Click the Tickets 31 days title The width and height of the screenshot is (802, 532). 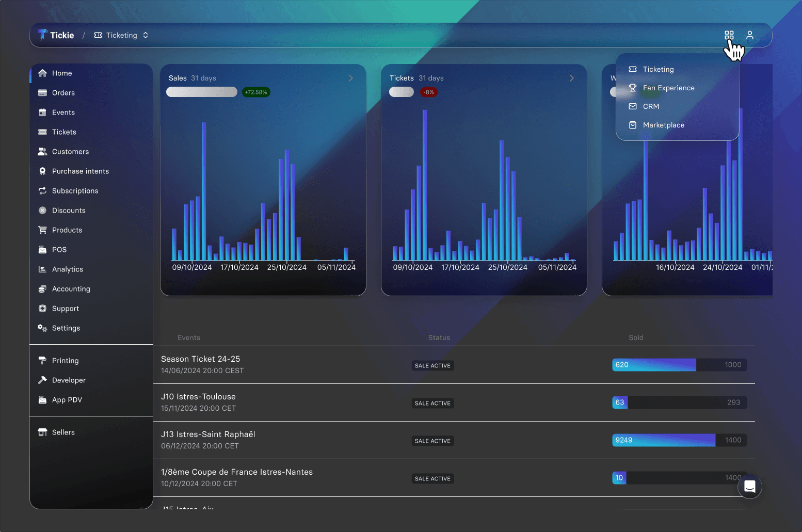416,78
